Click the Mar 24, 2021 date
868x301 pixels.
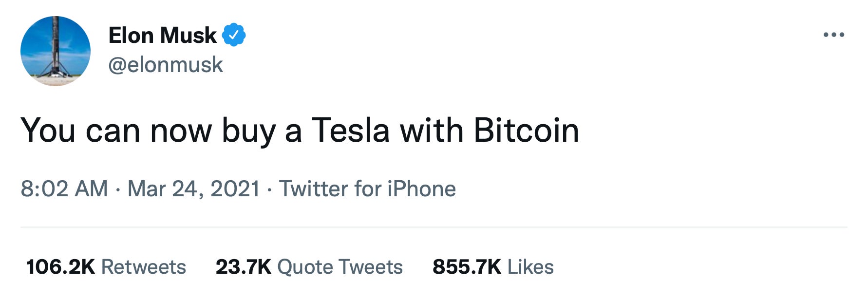pyautogui.click(x=194, y=189)
